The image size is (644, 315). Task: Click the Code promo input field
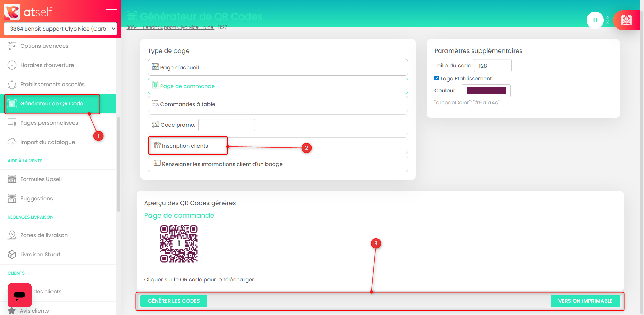pyautogui.click(x=226, y=125)
